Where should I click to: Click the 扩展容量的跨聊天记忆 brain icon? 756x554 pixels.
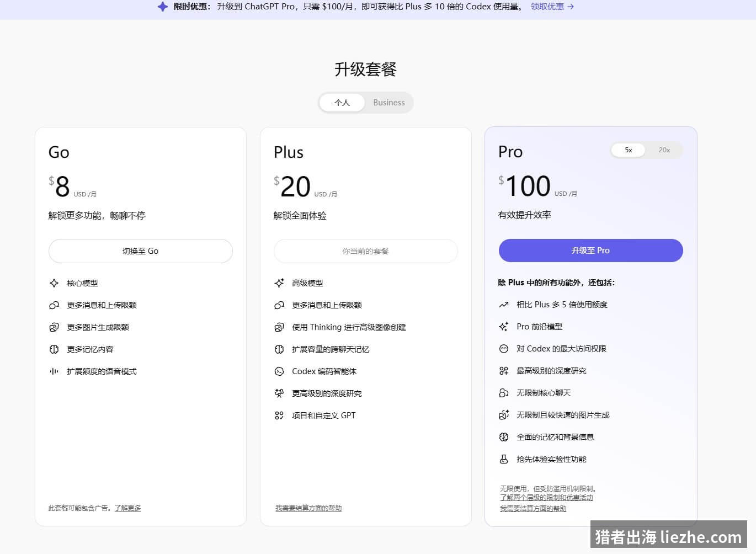click(279, 349)
